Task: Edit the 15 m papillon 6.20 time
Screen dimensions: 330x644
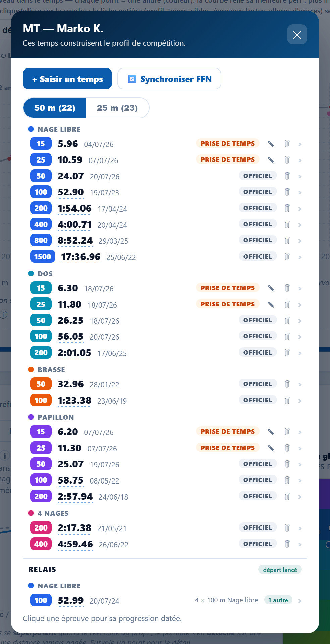Action: click(x=271, y=432)
